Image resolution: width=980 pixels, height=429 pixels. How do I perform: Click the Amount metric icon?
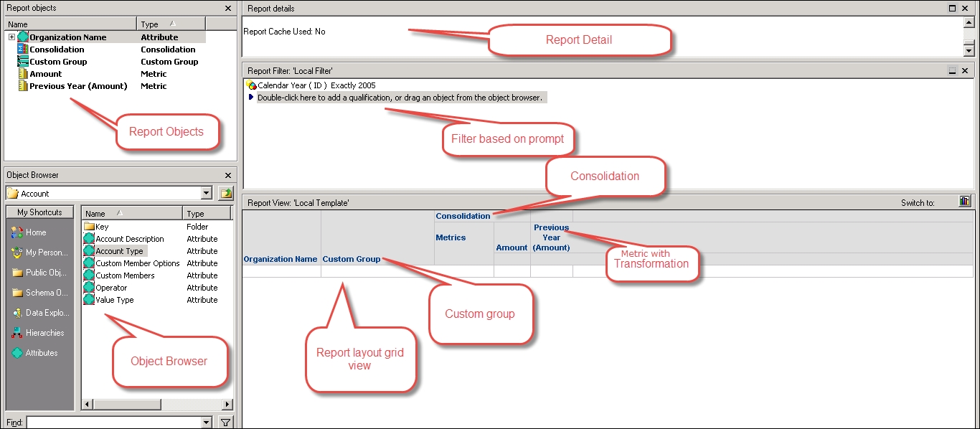point(23,74)
